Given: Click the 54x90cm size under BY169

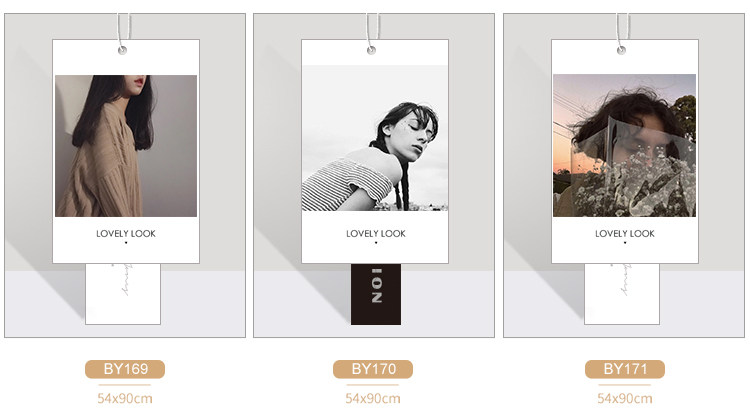Looking at the screenshot, I should (125, 398).
